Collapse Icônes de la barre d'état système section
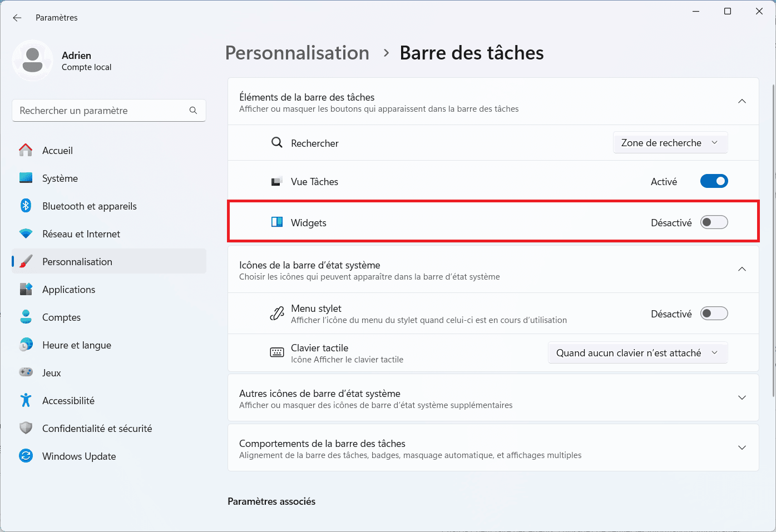This screenshot has width=776, height=532. pos(742,269)
